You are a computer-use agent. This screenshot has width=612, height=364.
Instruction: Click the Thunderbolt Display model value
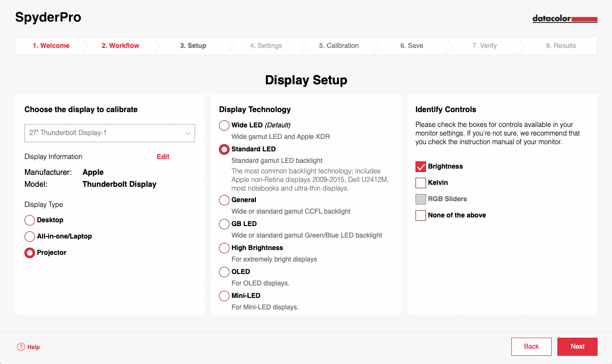coord(119,184)
